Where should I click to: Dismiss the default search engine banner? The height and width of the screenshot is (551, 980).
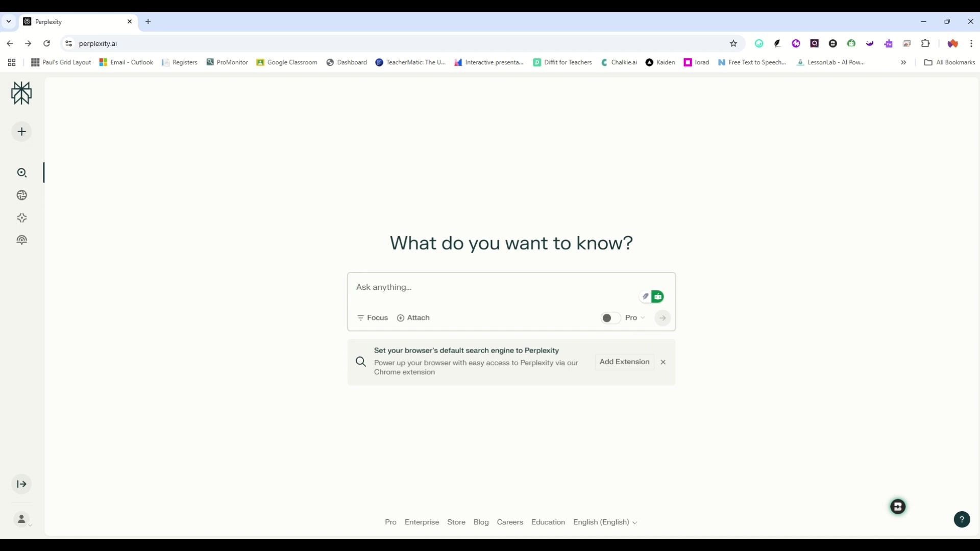pyautogui.click(x=663, y=362)
